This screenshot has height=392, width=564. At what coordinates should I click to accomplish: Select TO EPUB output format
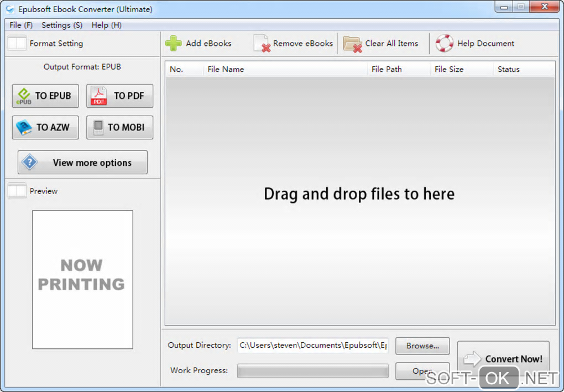pos(45,96)
